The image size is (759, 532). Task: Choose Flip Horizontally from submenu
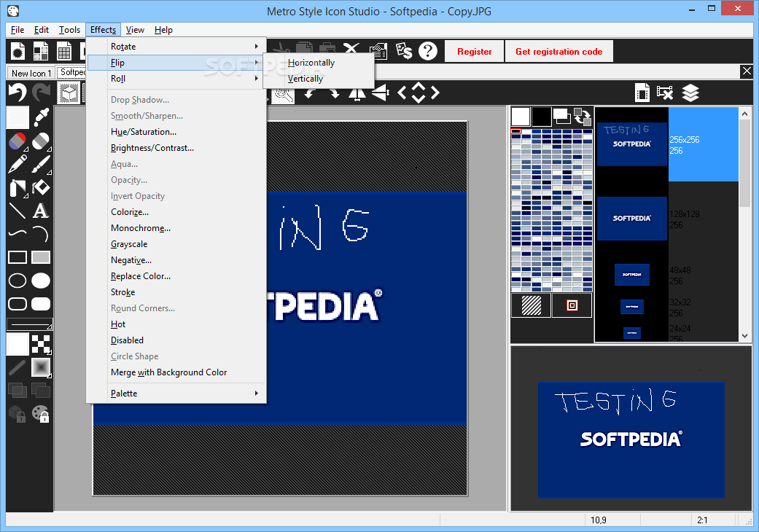click(x=319, y=63)
